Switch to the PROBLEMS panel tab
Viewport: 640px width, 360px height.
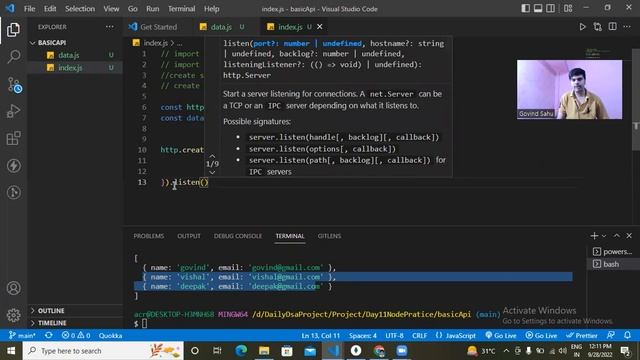tap(149, 236)
